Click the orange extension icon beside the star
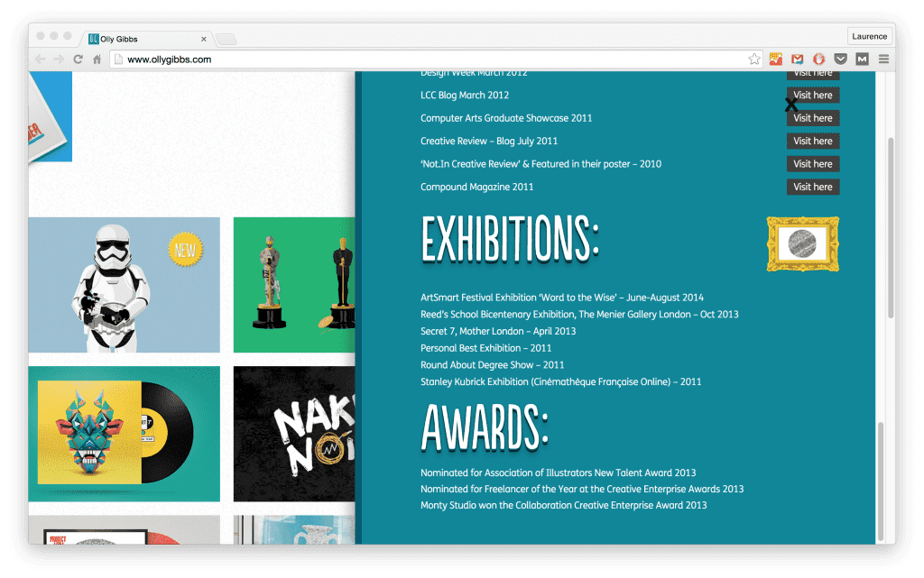The width and height of the screenshot is (924, 578). click(x=775, y=59)
